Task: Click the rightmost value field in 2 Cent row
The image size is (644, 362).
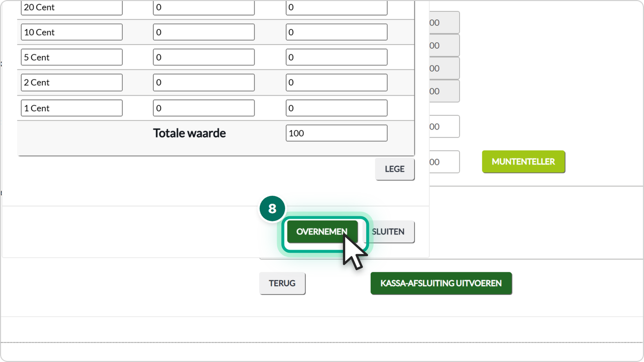Action: (x=337, y=83)
